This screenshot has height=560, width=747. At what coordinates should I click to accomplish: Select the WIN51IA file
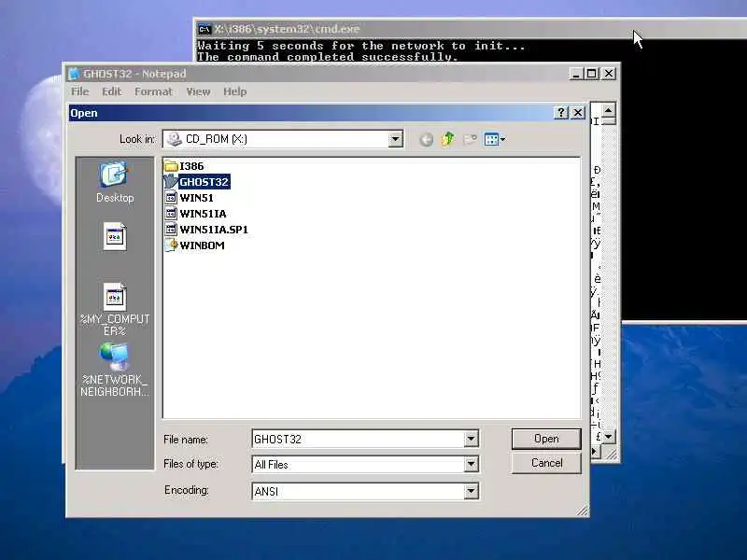195,214
